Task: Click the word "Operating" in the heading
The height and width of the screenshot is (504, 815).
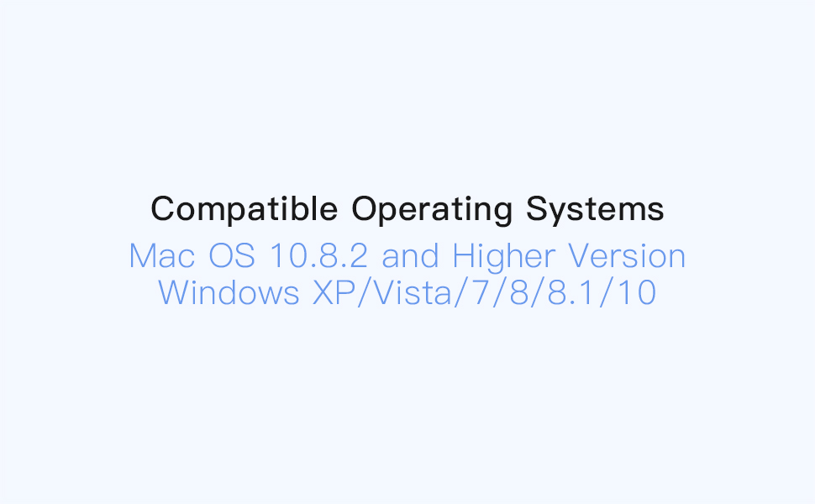Action: tap(431, 209)
